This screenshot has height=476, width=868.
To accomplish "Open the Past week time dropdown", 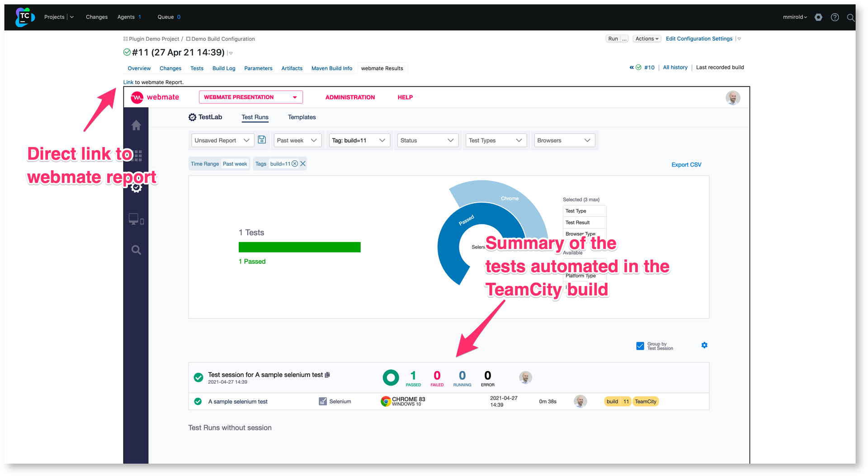I will point(297,140).
